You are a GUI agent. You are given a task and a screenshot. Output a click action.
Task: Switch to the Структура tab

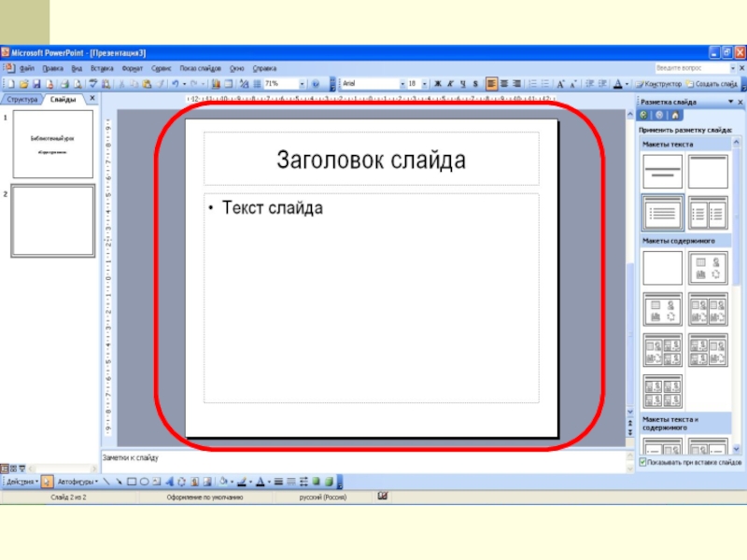point(21,100)
